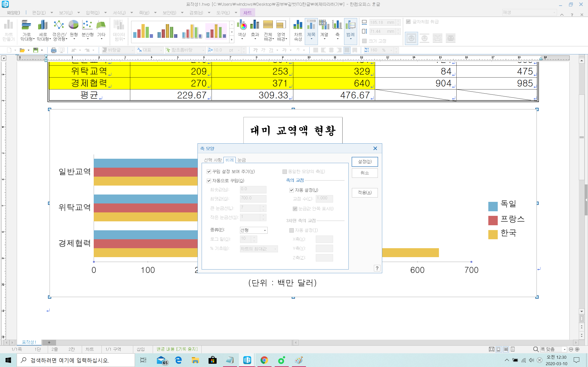This screenshot has height=367, width=588.
Task: Open the 서식(J) menu
Action: point(119,13)
